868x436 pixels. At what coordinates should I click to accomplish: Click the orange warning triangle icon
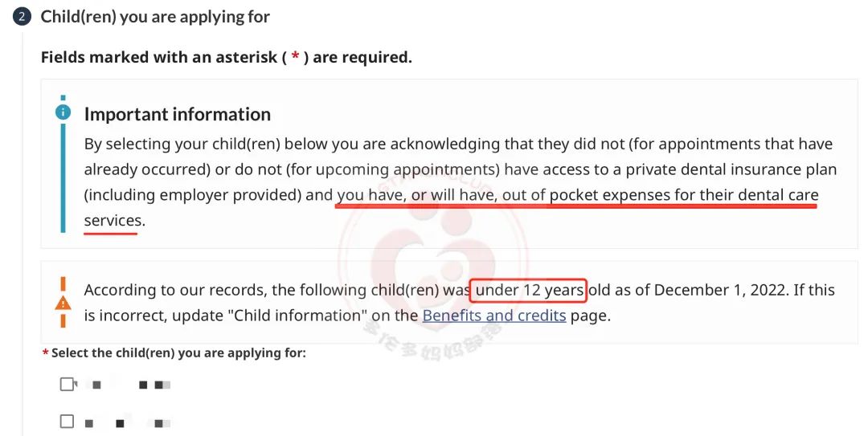point(63,304)
